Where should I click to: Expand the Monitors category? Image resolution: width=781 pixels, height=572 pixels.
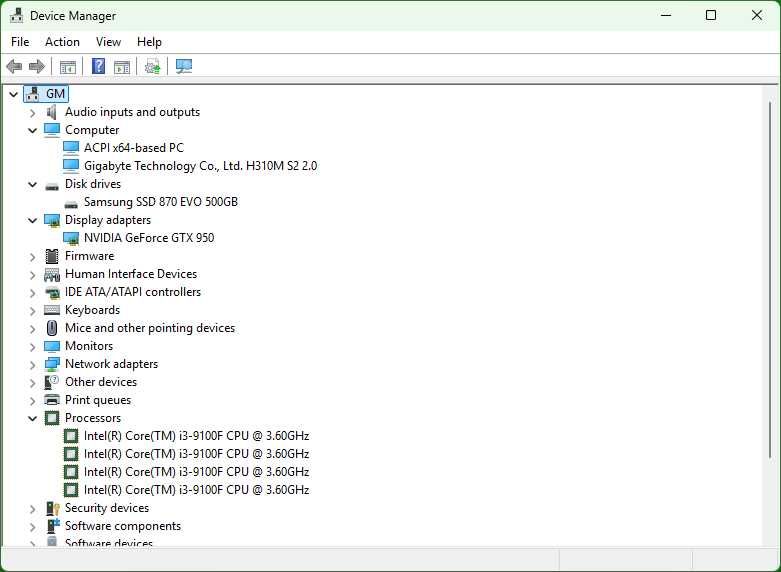[32, 347]
